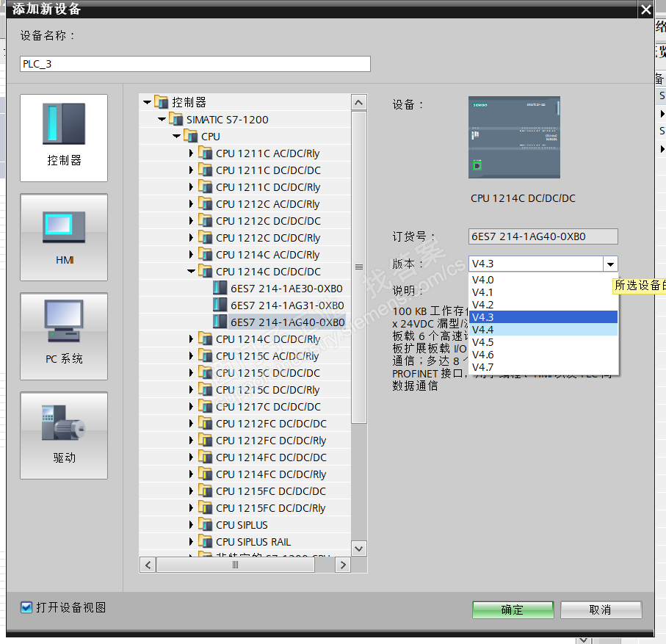Viewport: 666px width, 644px height.
Task: Choose version V4.0 from the list
Action: coord(543,280)
